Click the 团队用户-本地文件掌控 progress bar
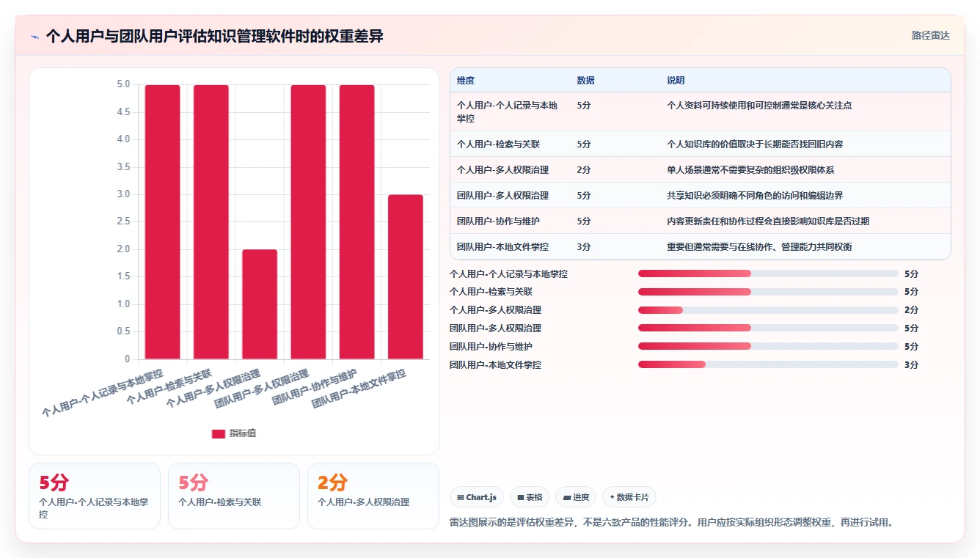 768,364
